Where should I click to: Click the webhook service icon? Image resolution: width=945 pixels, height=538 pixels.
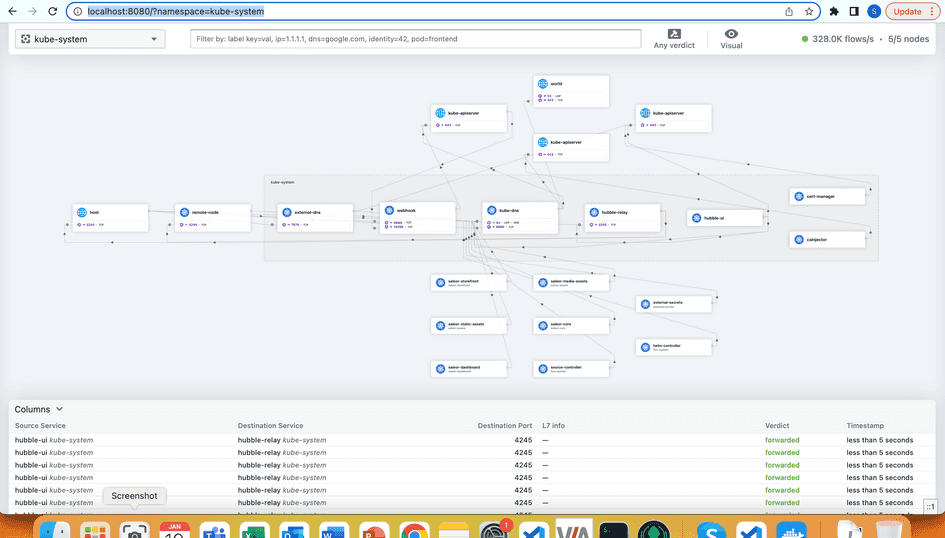tap(388, 211)
